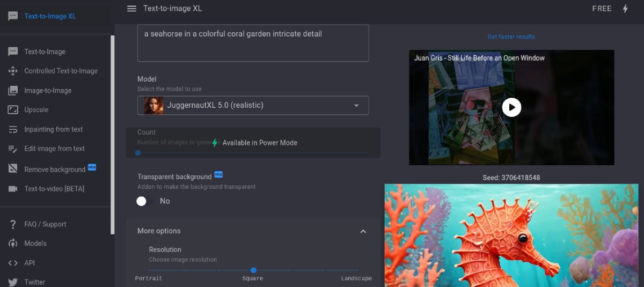Open the Upscale tool
Image resolution: width=644 pixels, height=287 pixels.
(36, 110)
